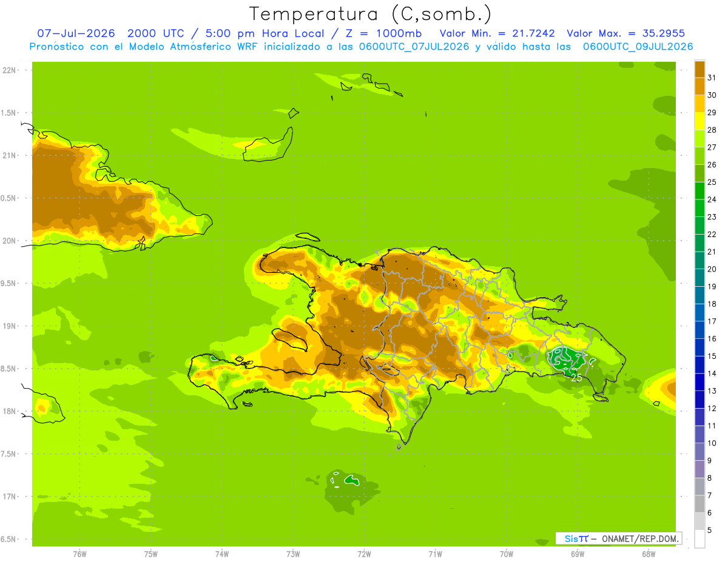Pick the dark blue swatch between 12 and 13
This screenshot has height=562, width=728.
pyautogui.click(x=699, y=400)
